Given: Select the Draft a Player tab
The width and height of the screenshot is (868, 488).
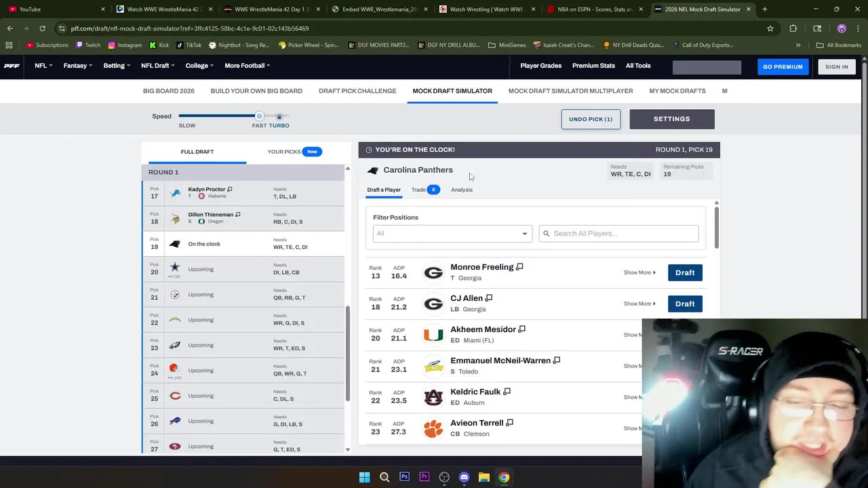Looking at the screenshot, I should click(384, 190).
